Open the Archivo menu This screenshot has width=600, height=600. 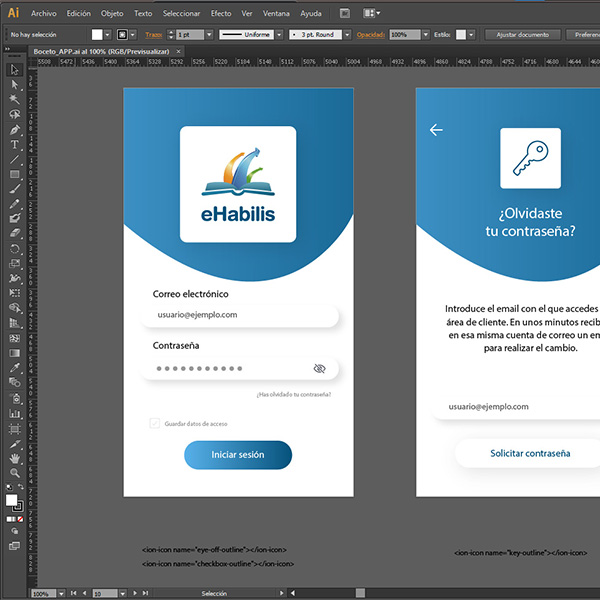[44, 13]
